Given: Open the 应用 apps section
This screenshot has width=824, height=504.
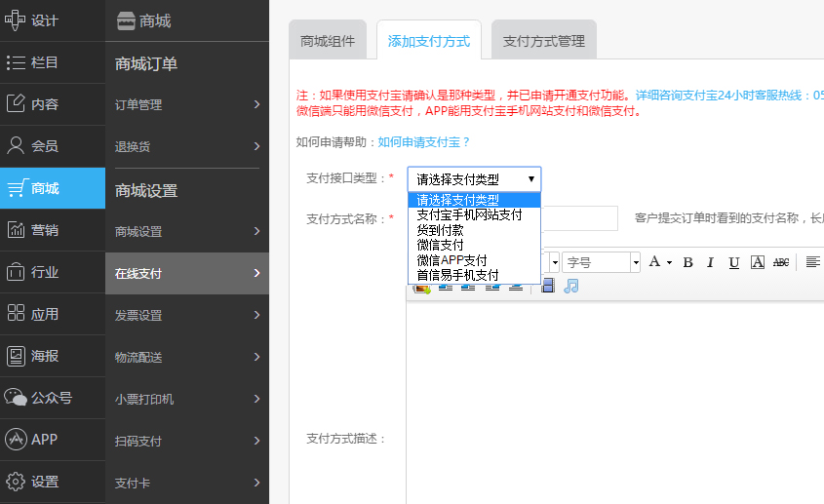Looking at the screenshot, I should (53, 314).
